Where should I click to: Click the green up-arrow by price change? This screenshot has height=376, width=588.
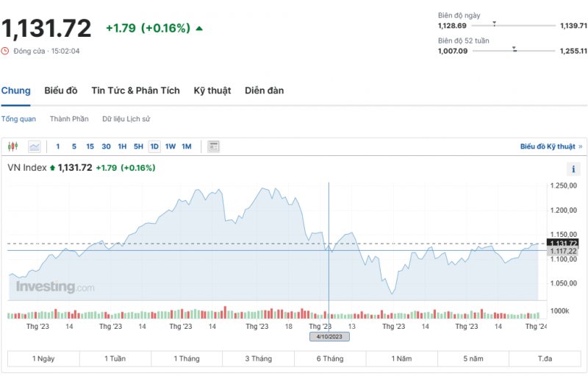click(199, 29)
